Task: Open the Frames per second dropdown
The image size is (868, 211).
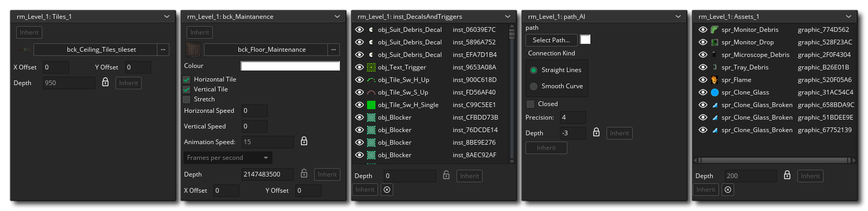Action: [227, 158]
